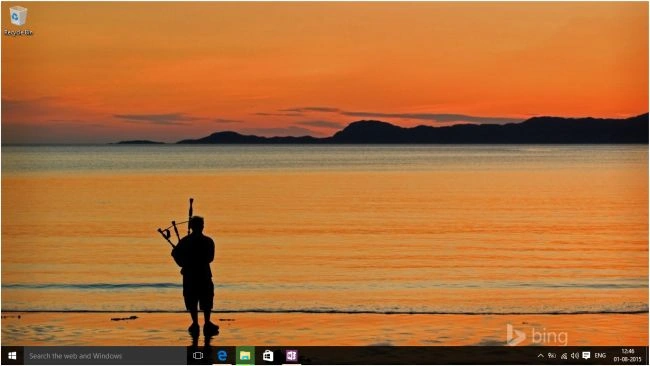Image resolution: width=650 pixels, height=366 pixels.
Task: Open the Windows Start menu
Action: [12, 356]
